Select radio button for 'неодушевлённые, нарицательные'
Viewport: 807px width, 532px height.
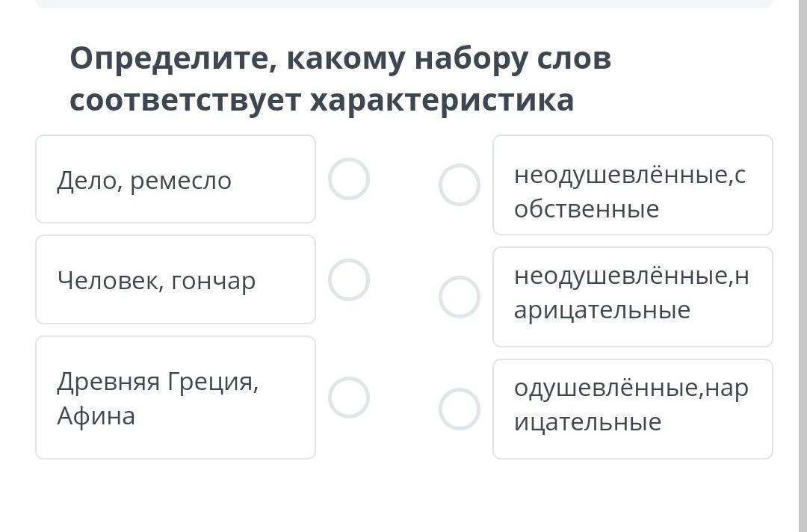pos(460,297)
